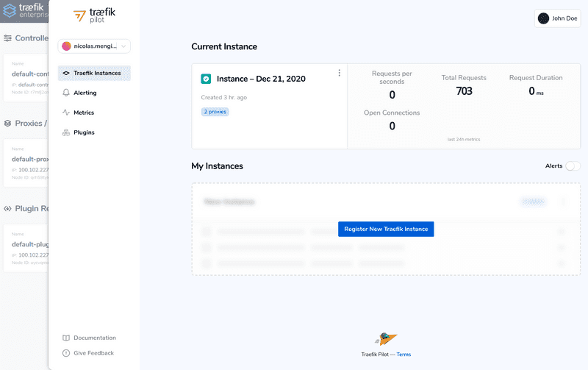
Task: Click the Created 3 hr. ago text
Action: coord(224,98)
